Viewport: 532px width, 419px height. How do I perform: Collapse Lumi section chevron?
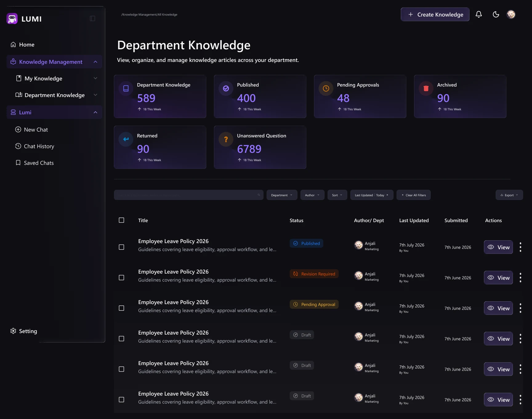95,112
